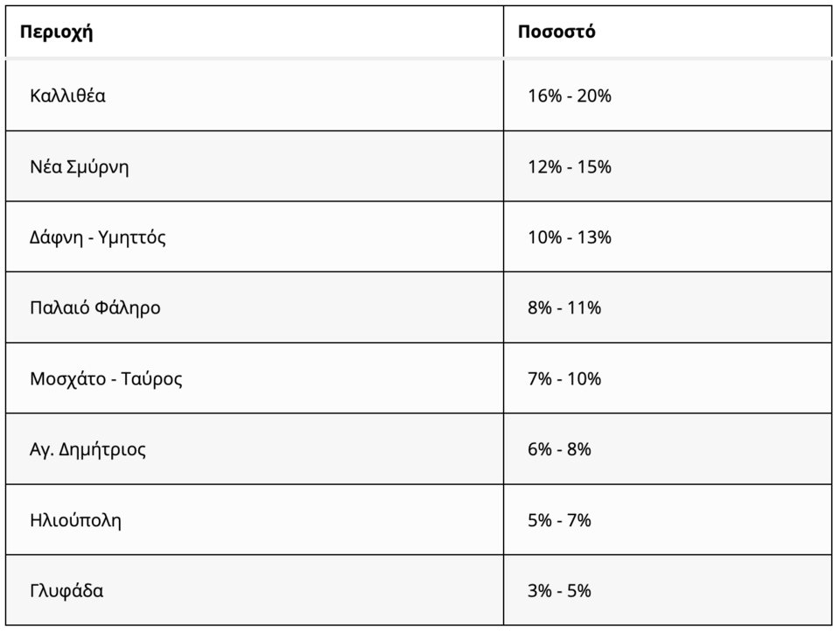Click the Ποσοστό column header

(x=556, y=33)
